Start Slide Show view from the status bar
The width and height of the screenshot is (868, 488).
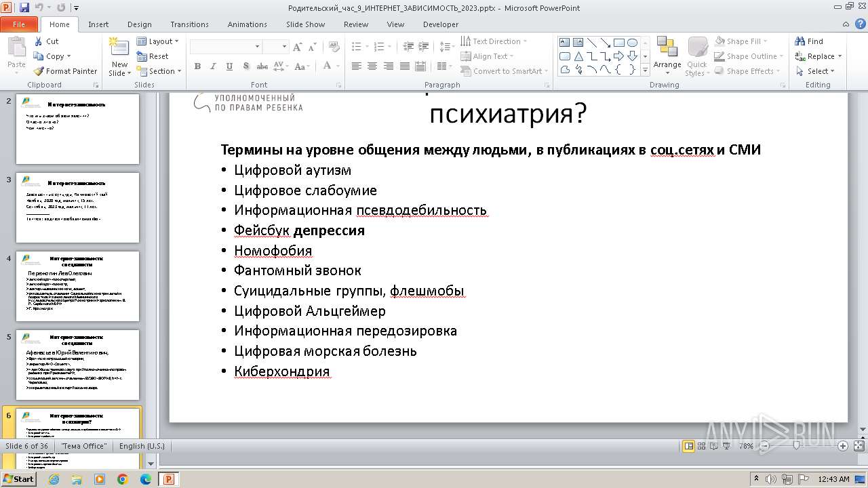pyautogui.click(x=726, y=446)
